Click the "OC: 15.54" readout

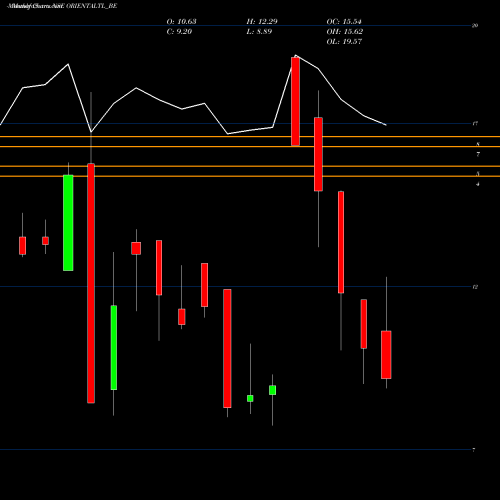click(x=344, y=21)
